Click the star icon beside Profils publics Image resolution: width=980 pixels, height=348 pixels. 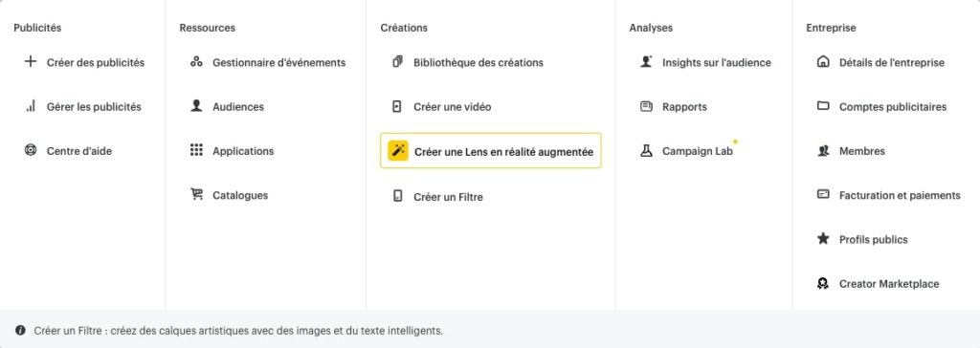tap(823, 239)
